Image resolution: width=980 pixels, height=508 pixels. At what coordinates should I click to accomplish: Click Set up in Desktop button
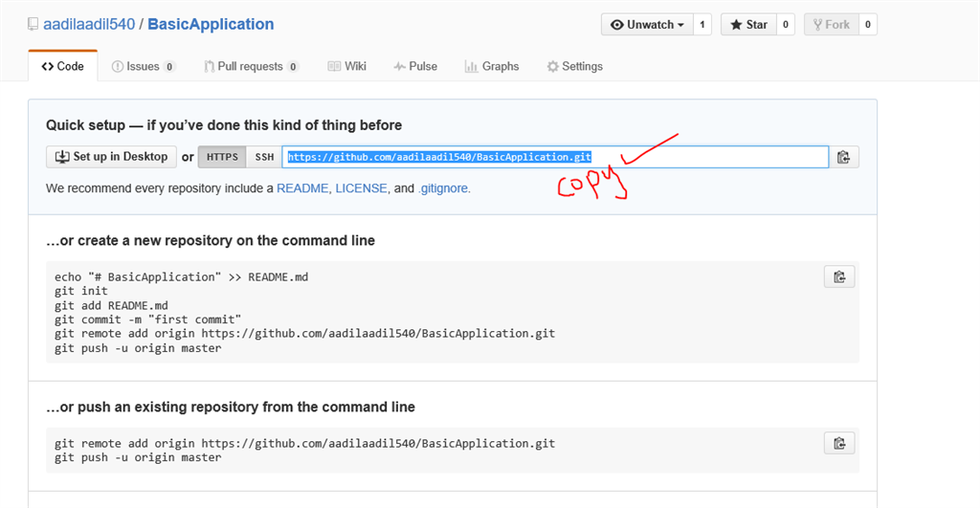point(112,157)
